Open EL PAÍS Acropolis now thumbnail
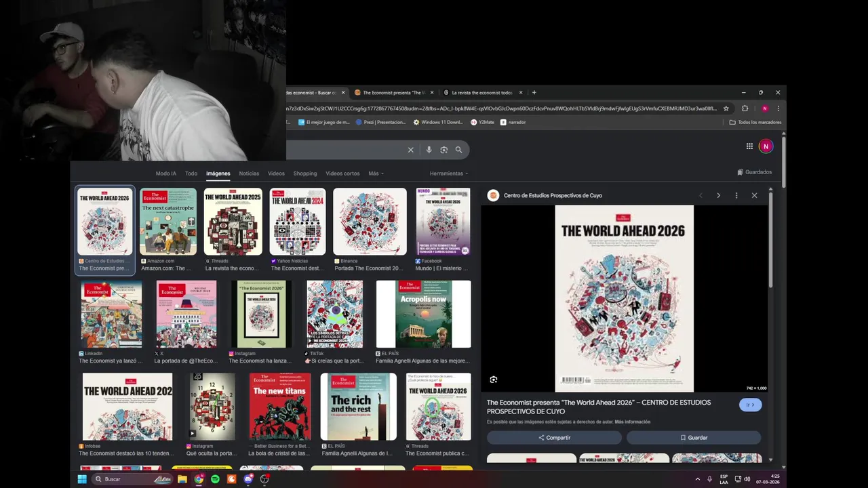 click(x=423, y=314)
